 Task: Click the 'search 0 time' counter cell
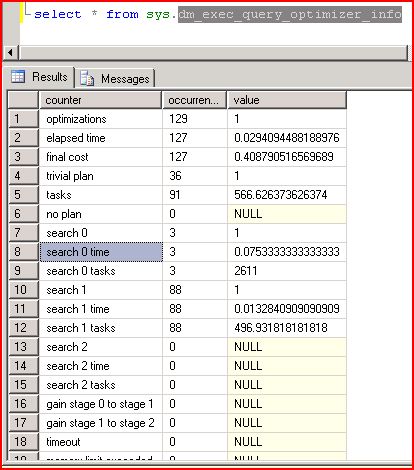pos(101,252)
